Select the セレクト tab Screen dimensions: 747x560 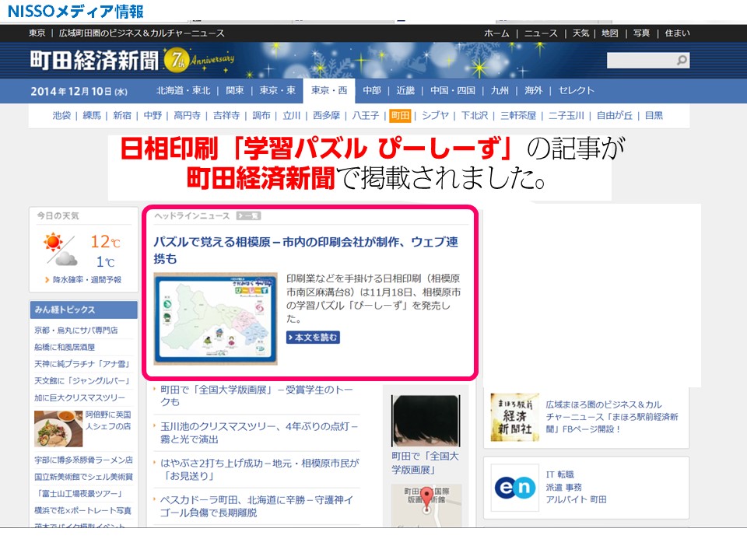click(576, 90)
